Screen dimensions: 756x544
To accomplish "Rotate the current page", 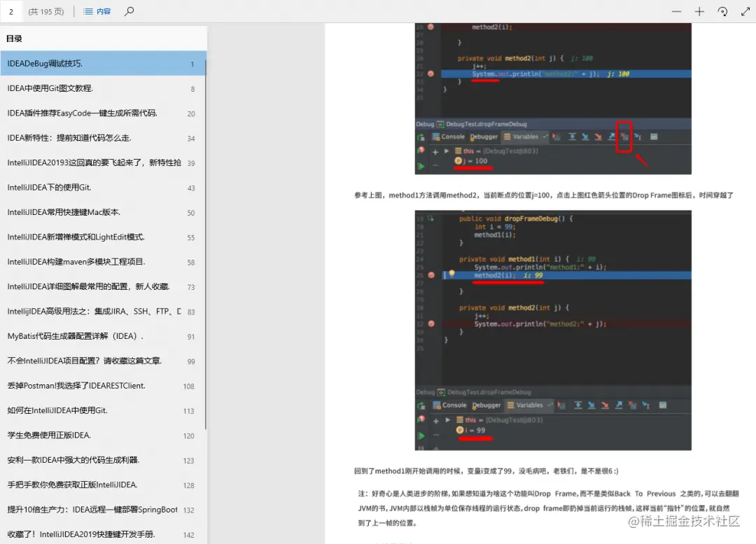I will point(722,11).
